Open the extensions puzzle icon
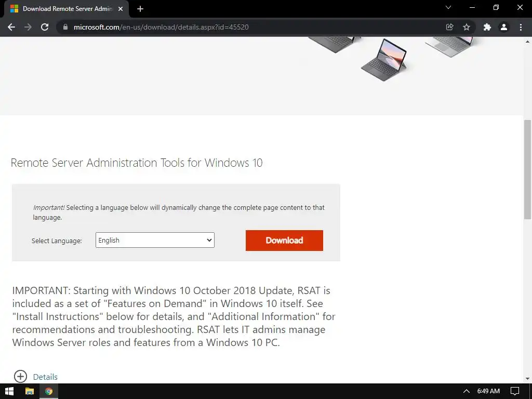Viewport: 532px width, 399px height. pyautogui.click(x=487, y=27)
